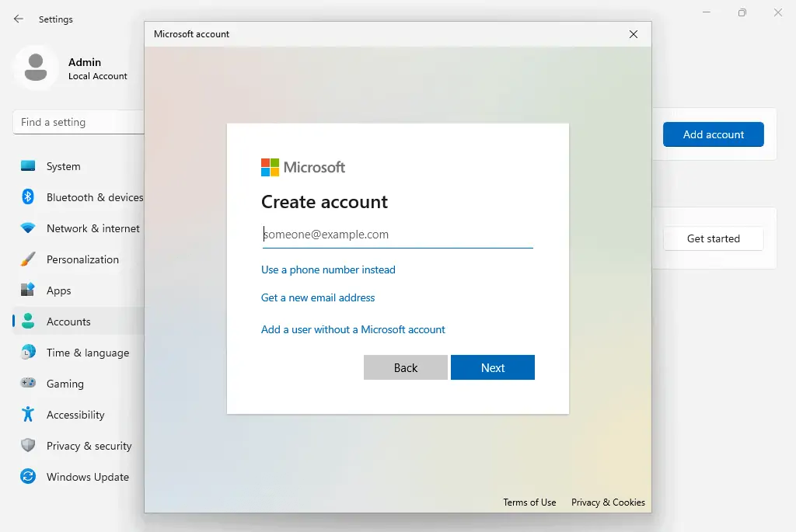Select Add a user without a Microsoft account
Screen dimensions: 796x532
point(353,329)
